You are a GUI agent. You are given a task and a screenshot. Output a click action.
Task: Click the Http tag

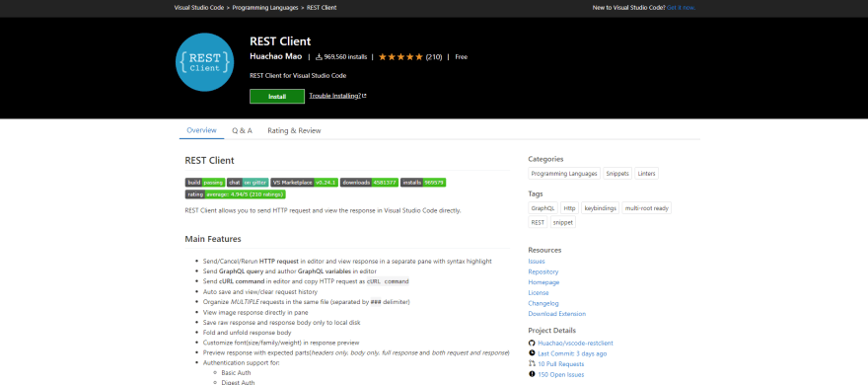(x=570, y=208)
